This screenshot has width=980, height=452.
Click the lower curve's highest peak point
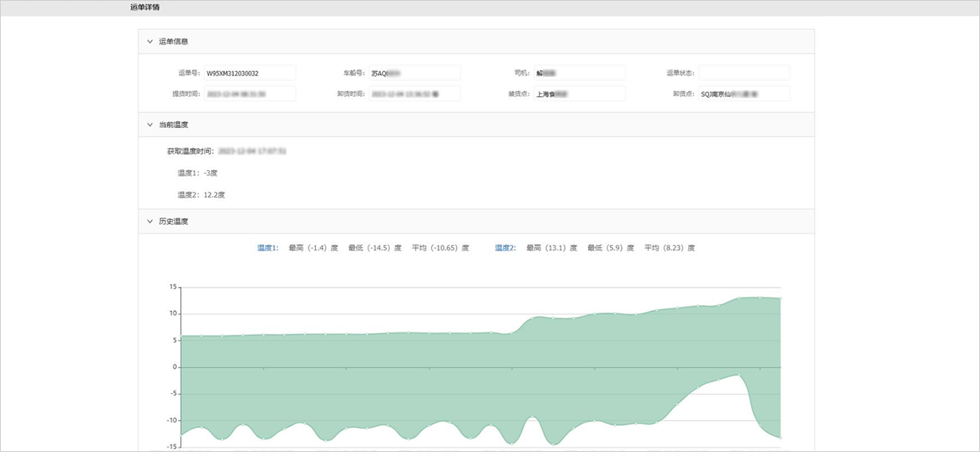point(738,375)
